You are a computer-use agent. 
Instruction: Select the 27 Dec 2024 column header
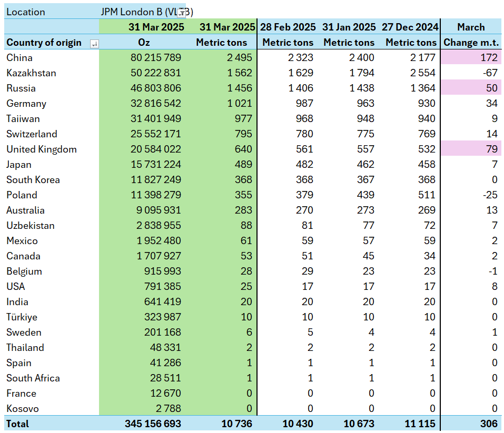click(411, 27)
